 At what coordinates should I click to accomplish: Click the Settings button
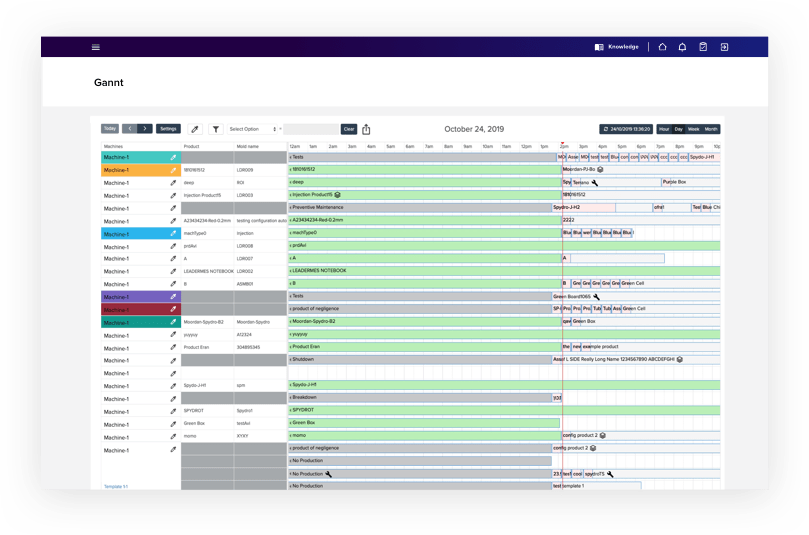point(168,129)
